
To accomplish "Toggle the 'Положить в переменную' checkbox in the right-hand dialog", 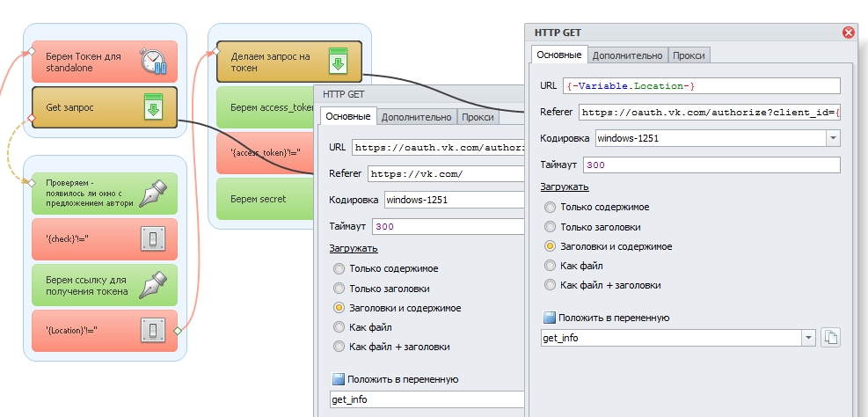I will (550, 318).
